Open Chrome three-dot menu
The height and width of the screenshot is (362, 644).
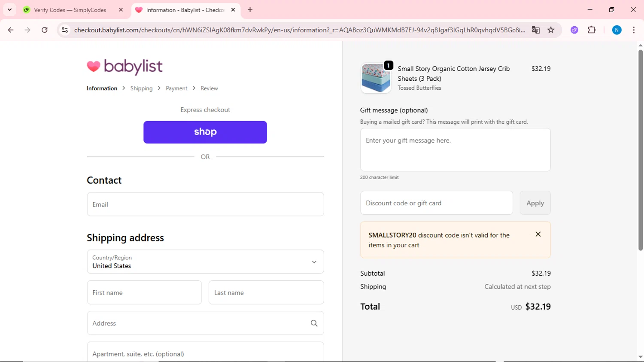(634, 30)
